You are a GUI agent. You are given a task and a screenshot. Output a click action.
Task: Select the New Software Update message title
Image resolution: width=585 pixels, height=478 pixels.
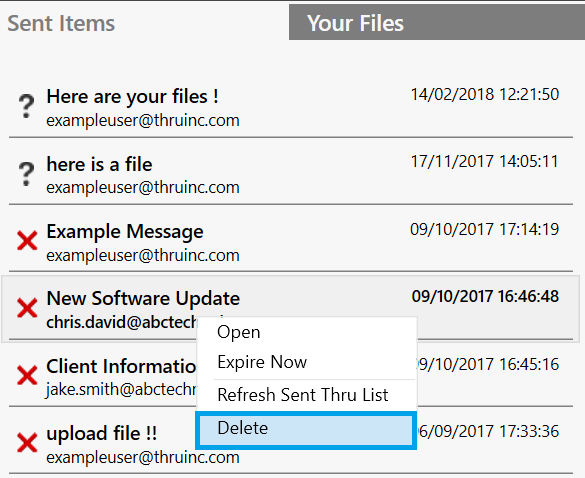pos(143,298)
